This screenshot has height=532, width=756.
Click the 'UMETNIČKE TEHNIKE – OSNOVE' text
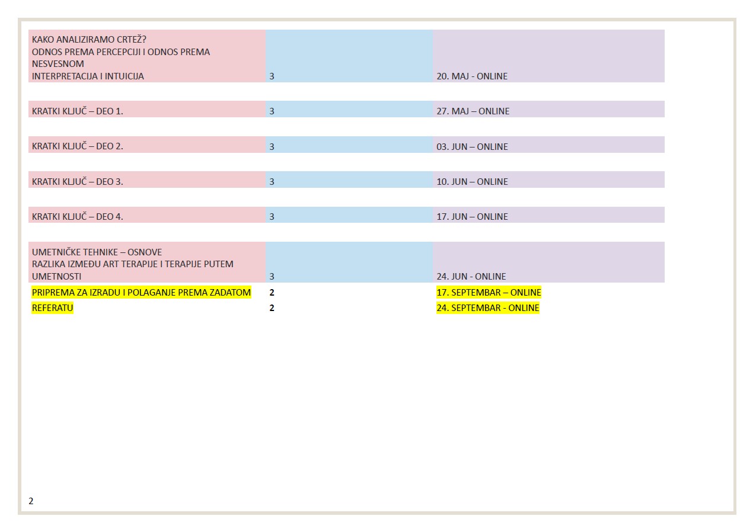[x=97, y=252]
